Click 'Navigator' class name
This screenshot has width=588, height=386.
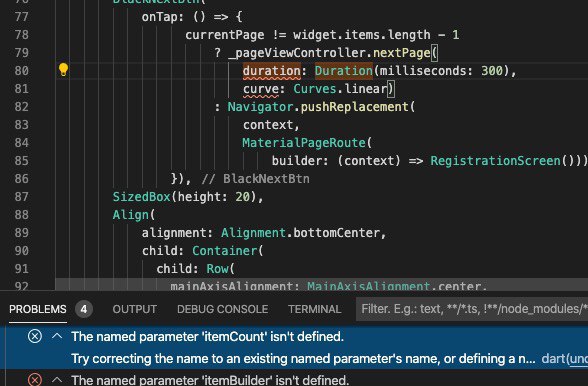260,107
